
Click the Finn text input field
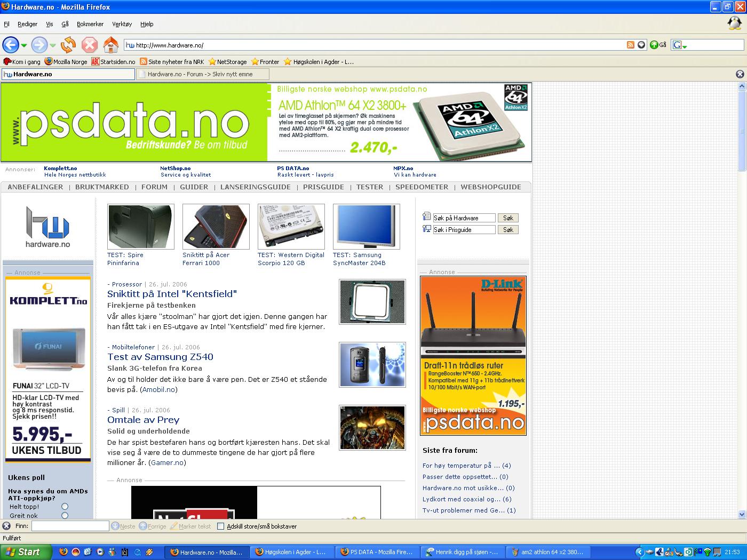pyautogui.click(x=70, y=526)
